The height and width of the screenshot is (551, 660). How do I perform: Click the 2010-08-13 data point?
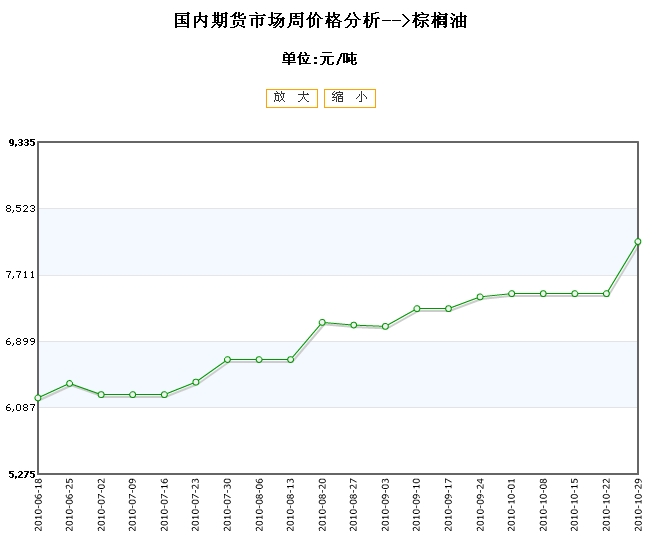click(x=290, y=359)
